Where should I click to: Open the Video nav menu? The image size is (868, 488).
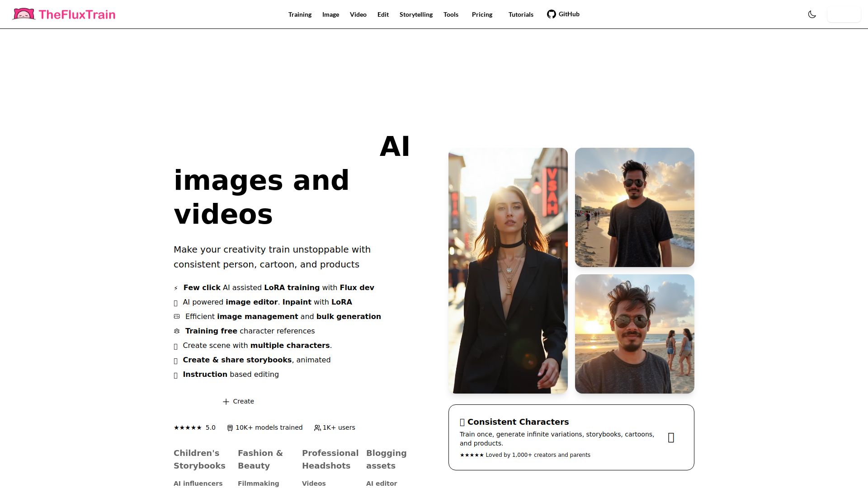click(358, 14)
